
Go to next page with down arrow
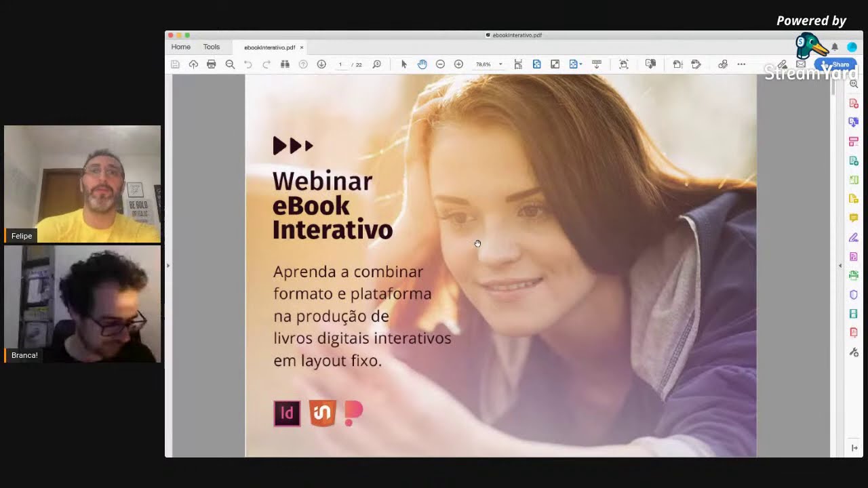[x=321, y=64]
